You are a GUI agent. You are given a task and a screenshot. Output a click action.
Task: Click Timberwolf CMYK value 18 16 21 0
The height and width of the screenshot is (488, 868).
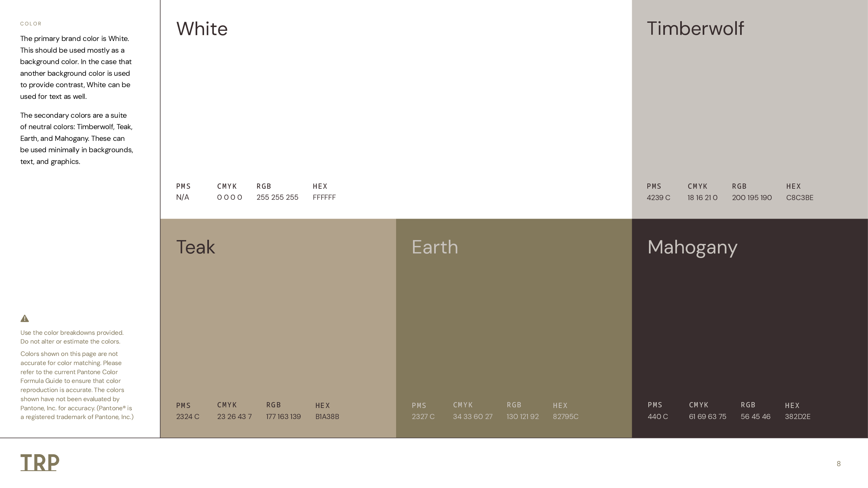702,198
